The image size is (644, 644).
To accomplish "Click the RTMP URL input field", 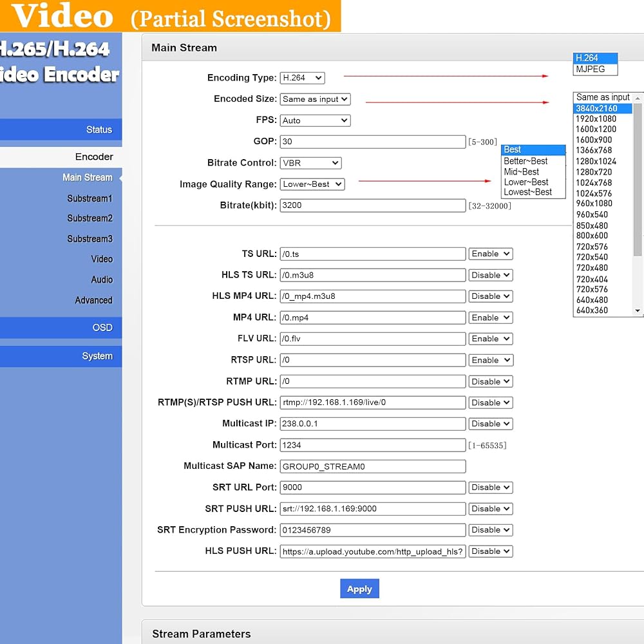I will (x=372, y=381).
